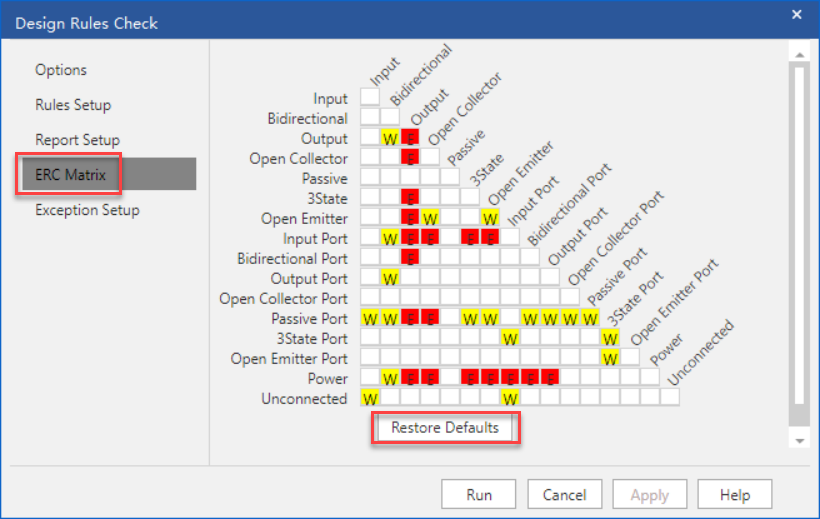Toggle the Output-to-Output error cell

(x=410, y=138)
